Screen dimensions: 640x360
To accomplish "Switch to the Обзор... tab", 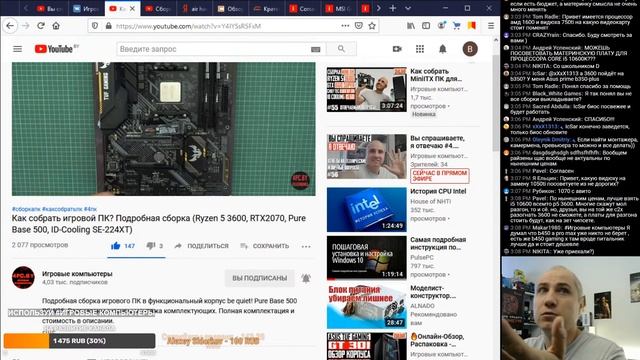I will point(230,9).
